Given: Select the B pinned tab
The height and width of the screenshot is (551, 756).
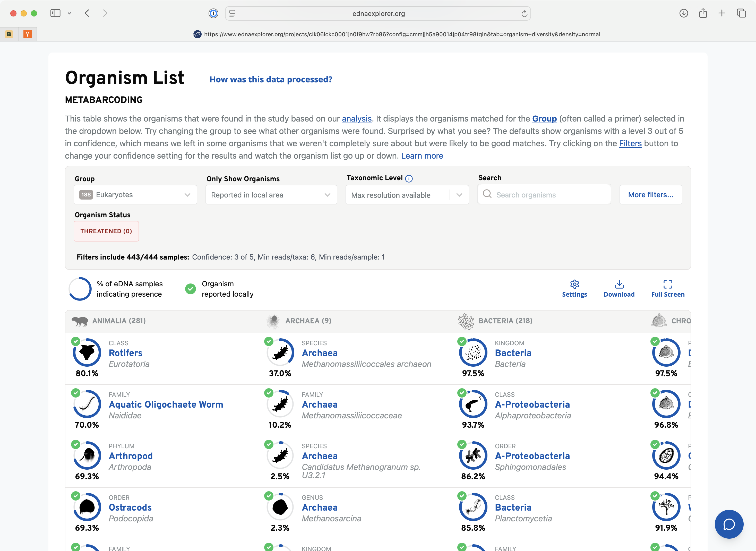Looking at the screenshot, I should click(9, 34).
